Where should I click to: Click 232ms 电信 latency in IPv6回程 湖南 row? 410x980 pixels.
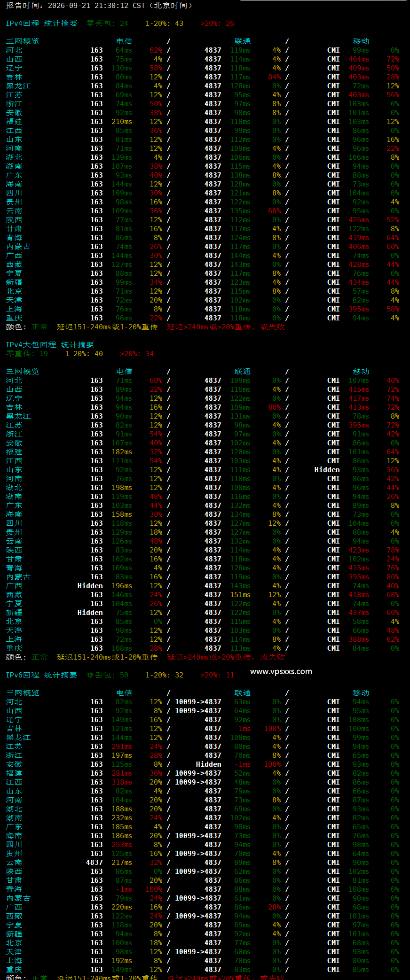point(122,818)
